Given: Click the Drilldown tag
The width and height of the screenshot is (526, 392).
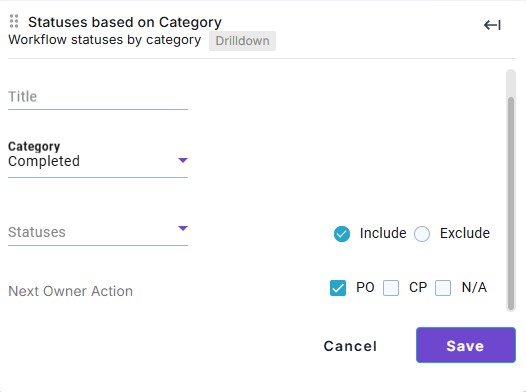Looking at the screenshot, I should pyautogui.click(x=242, y=41).
